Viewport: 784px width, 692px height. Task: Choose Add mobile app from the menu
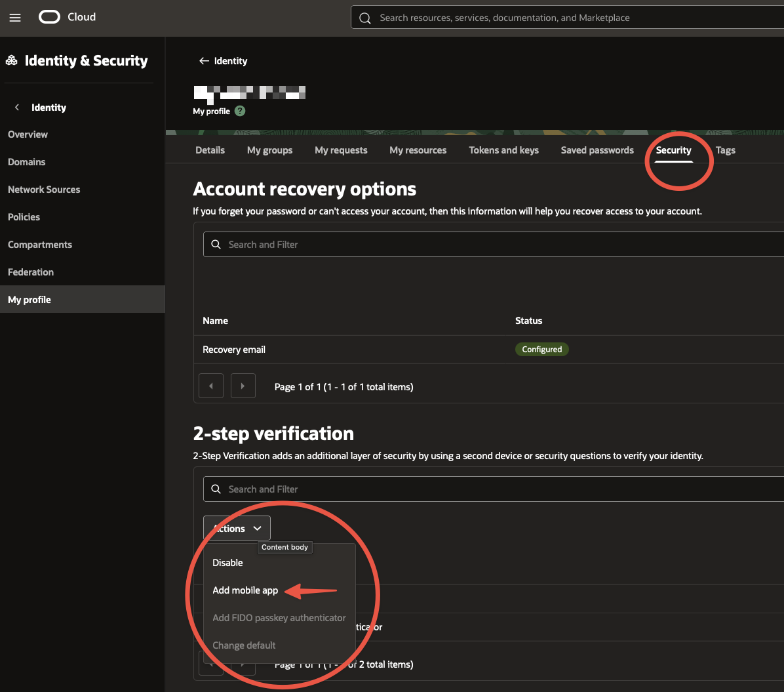tap(245, 590)
